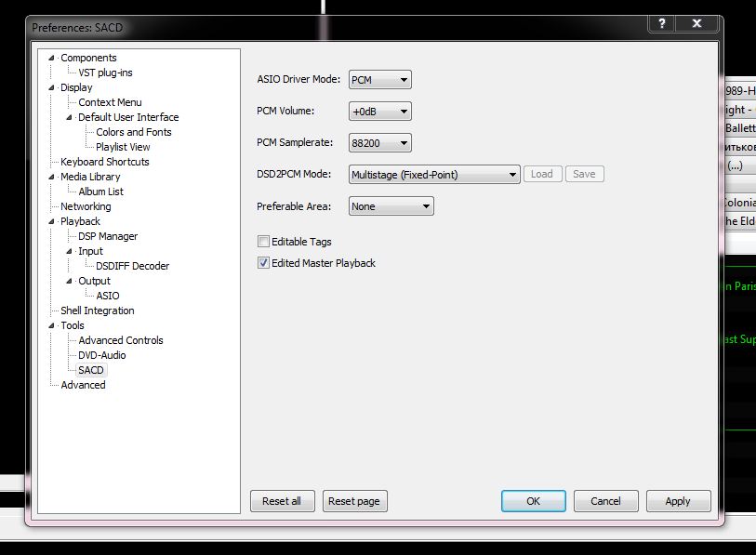Open the VST plug-ins page
756x555 pixels.
click(x=105, y=73)
